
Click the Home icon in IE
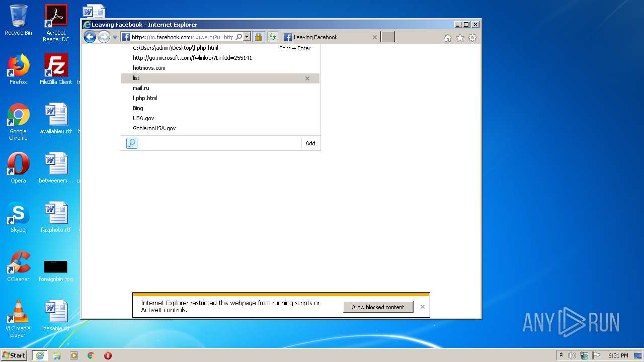click(447, 38)
